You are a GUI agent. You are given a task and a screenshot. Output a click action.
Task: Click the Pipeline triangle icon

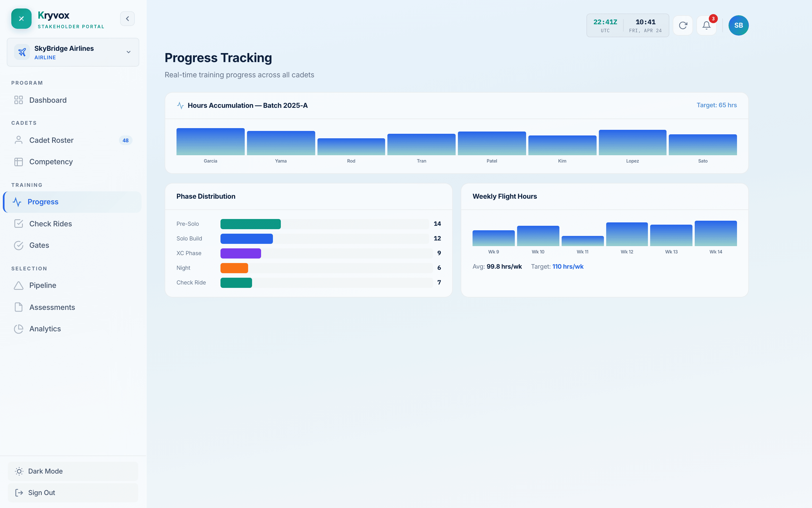click(x=18, y=285)
